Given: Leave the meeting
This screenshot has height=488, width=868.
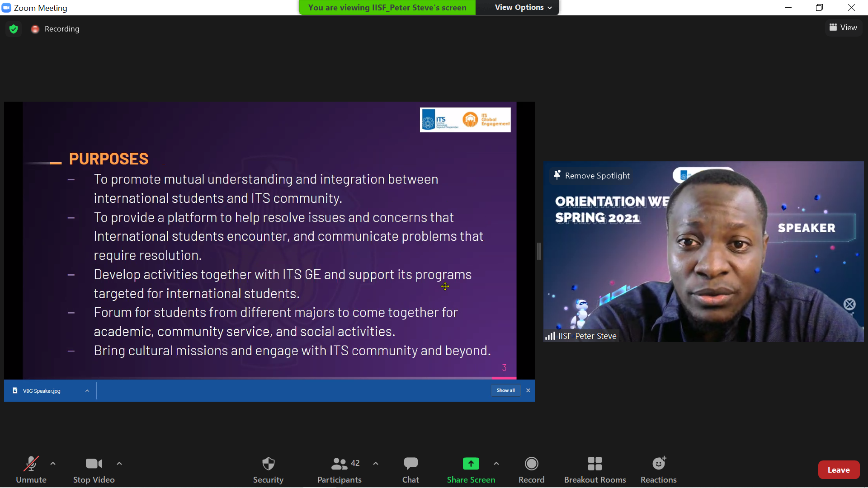Looking at the screenshot, I should [838, 470].
